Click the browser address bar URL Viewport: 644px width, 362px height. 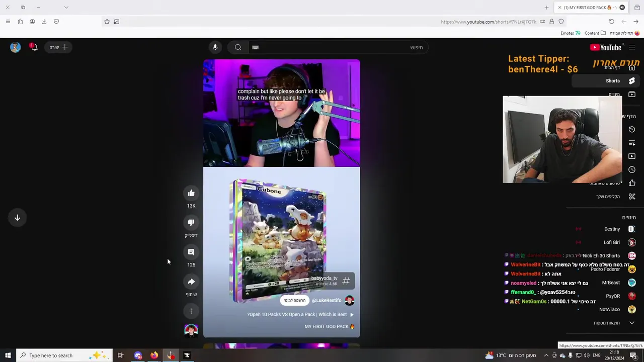(488, 22)
